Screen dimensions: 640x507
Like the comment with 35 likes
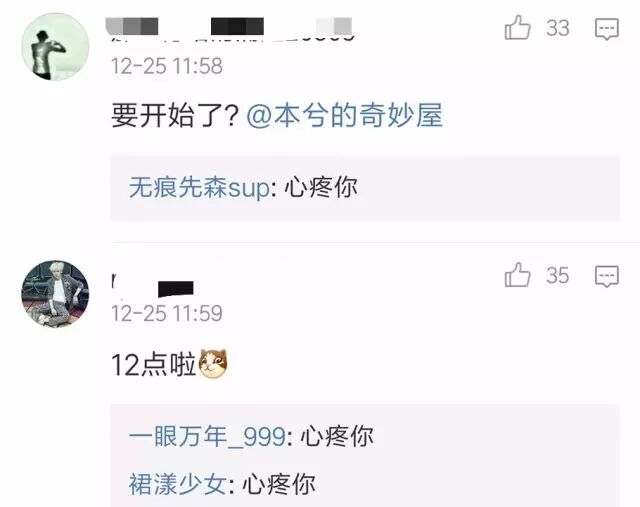click(x=518, y=275)
